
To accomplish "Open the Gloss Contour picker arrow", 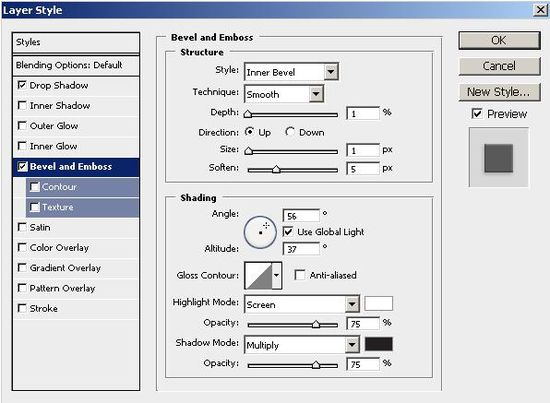I will [277, 275].
